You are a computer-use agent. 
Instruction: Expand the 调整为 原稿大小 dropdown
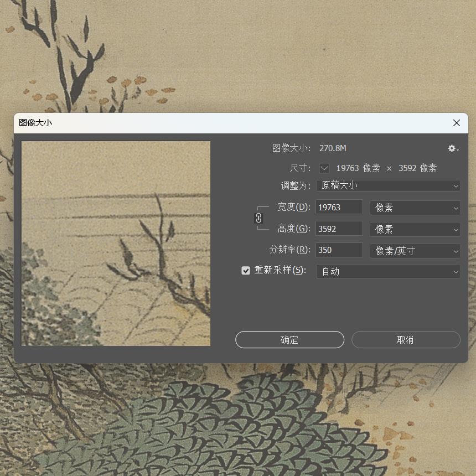pyautogui.click(x=388, y=185)
